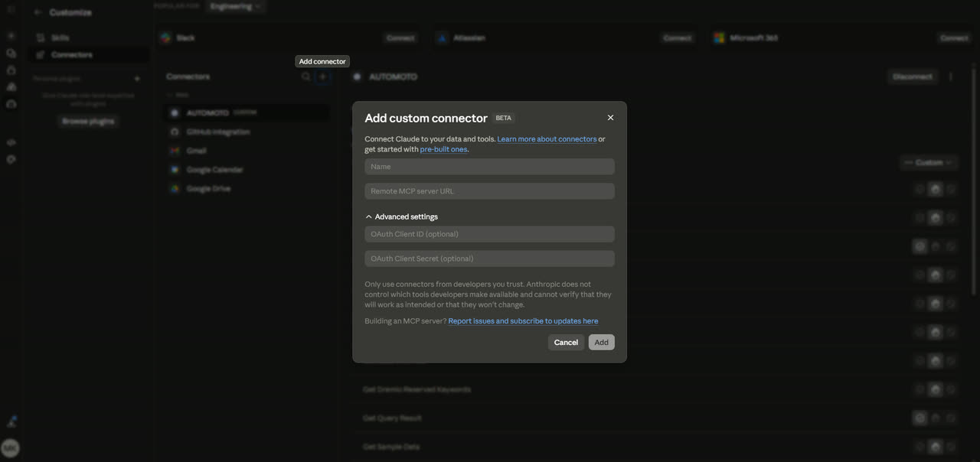Click the Remote MCP server URL field
Viewport: 980px width, 462px height.
(x=489, y=191)
